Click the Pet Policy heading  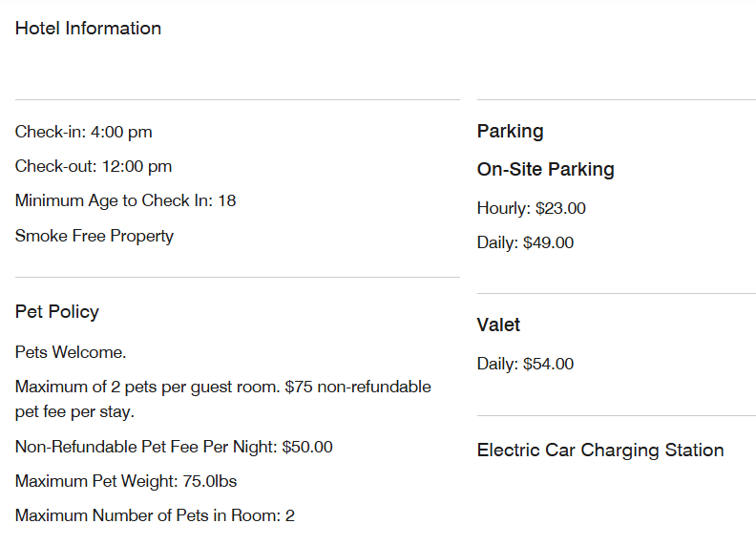(x=57, y=312)
